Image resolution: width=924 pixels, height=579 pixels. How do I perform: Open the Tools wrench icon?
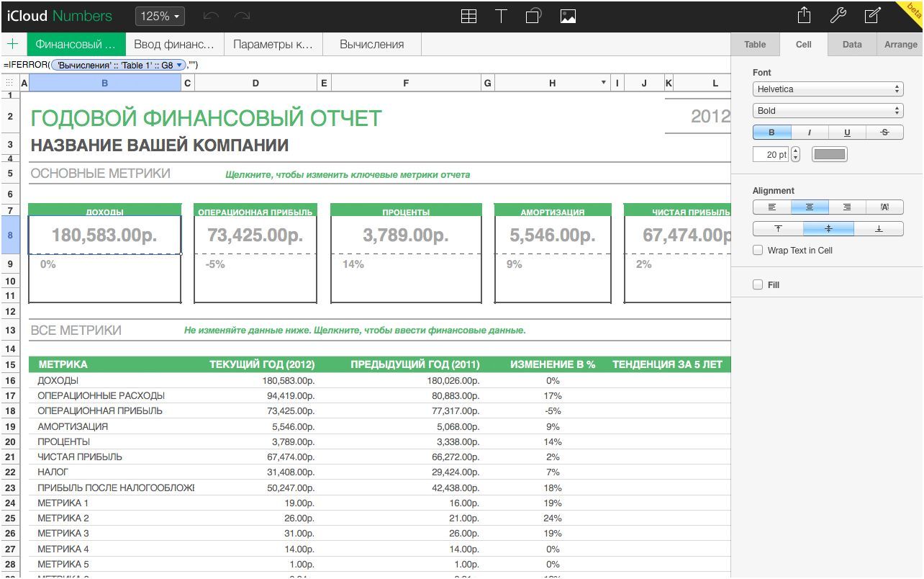838,15
